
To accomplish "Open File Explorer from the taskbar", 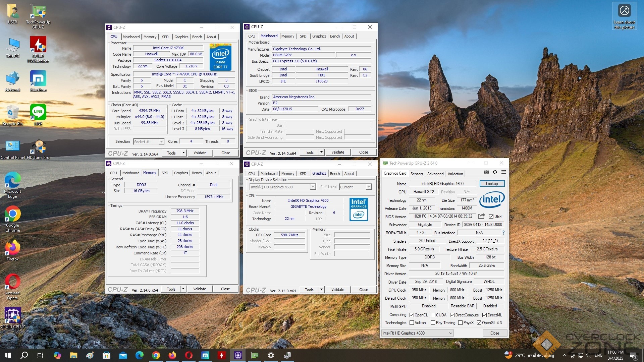I will [73, 355].
